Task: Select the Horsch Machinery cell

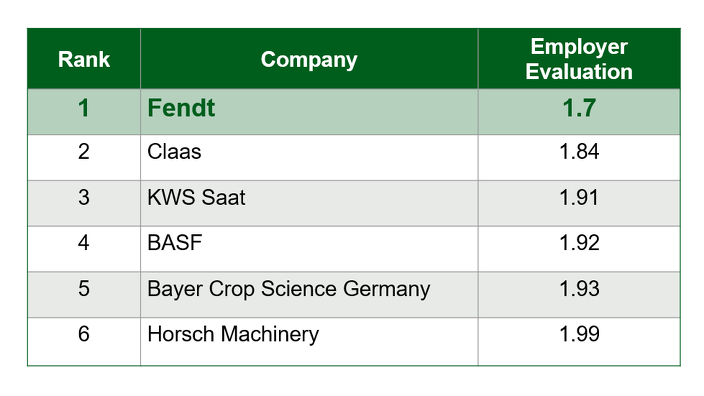Action: [x=309, y=342]
